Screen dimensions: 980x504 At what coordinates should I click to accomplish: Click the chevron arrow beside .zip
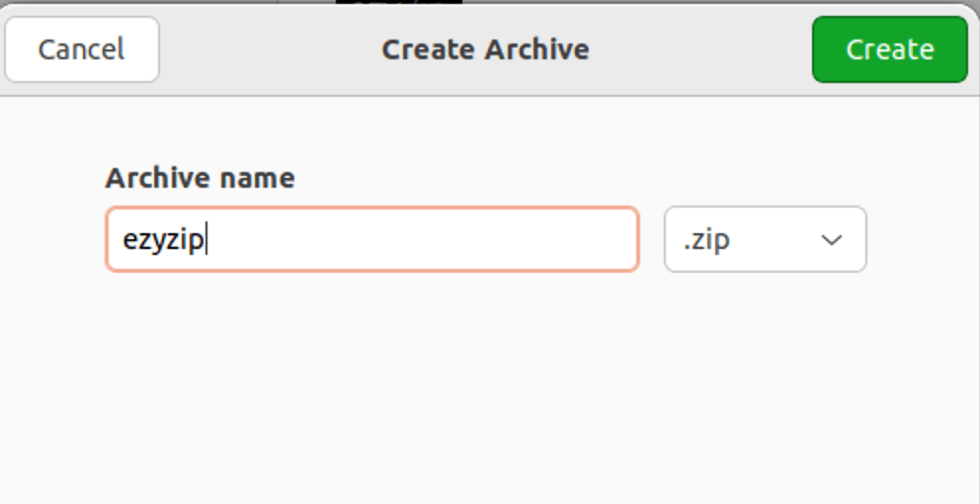tap(832, 239)
